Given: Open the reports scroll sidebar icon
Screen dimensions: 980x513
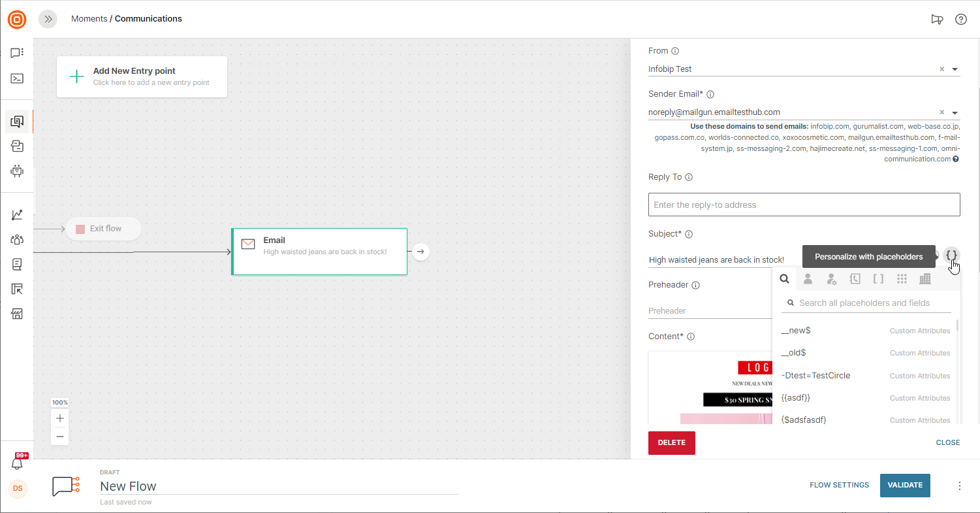Looking at the screenshot, I should click(17, 264).
